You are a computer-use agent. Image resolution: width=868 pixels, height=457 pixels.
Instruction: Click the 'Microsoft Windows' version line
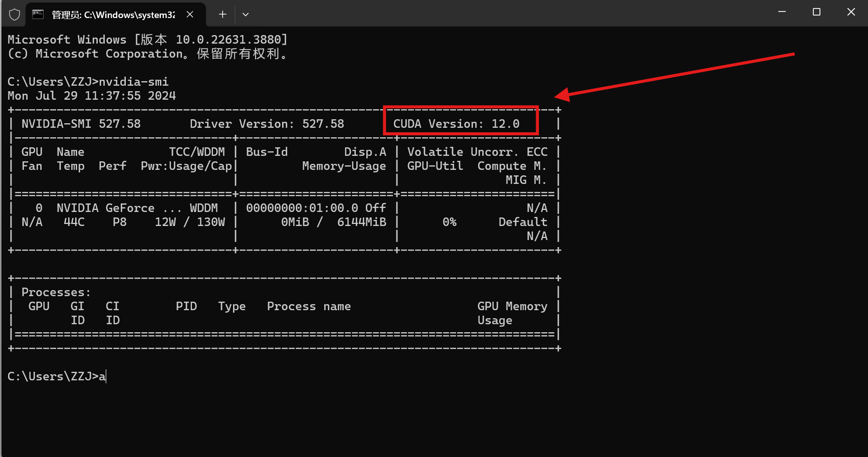(x=148, y=40)
